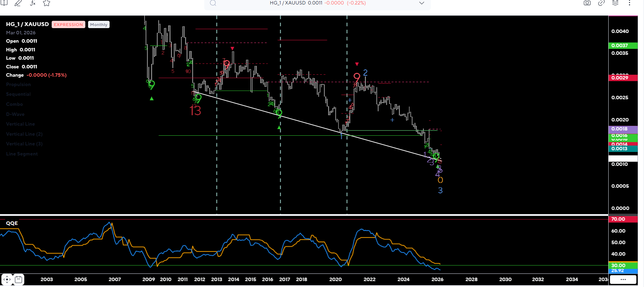Click the EXPRESSION badge
This screenshot has width=644, height=287.
pos(68,25)
